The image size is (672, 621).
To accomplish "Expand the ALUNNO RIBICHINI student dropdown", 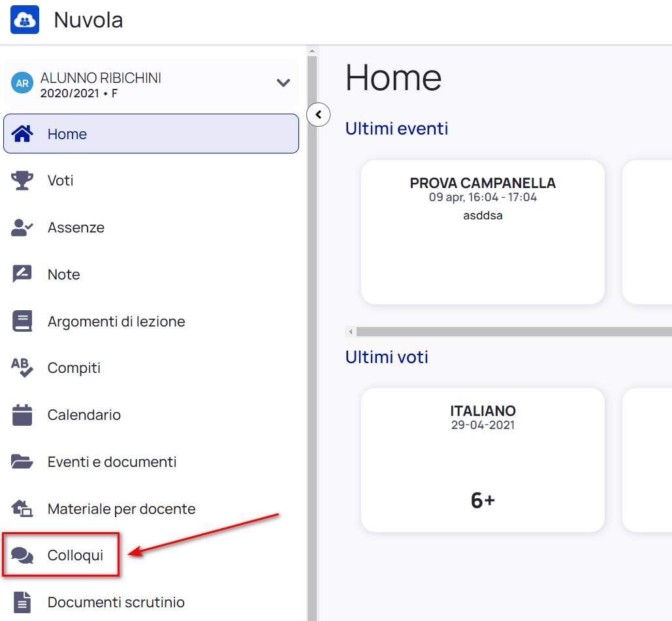I will pos(283,83).
